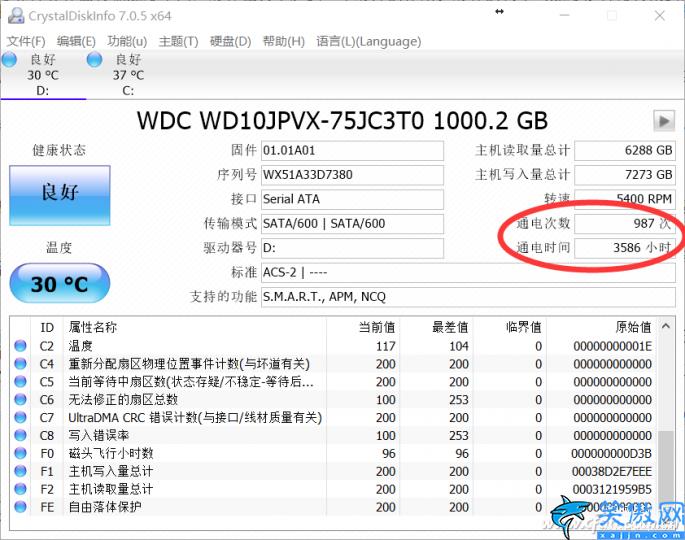Select 磁头飞行小时数 attribute text
This screenshot has height=540, width=685.
coord(111,453)
